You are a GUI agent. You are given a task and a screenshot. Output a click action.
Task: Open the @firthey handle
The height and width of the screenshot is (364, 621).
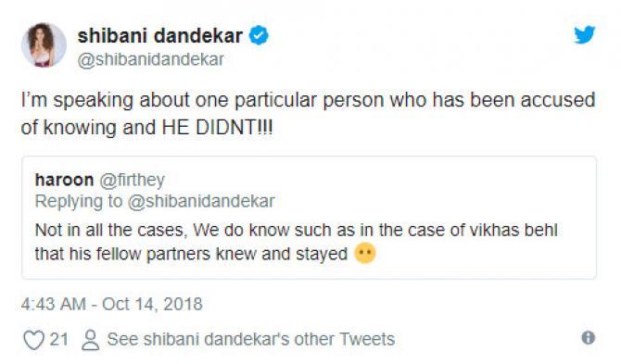(x=132, y=180)
